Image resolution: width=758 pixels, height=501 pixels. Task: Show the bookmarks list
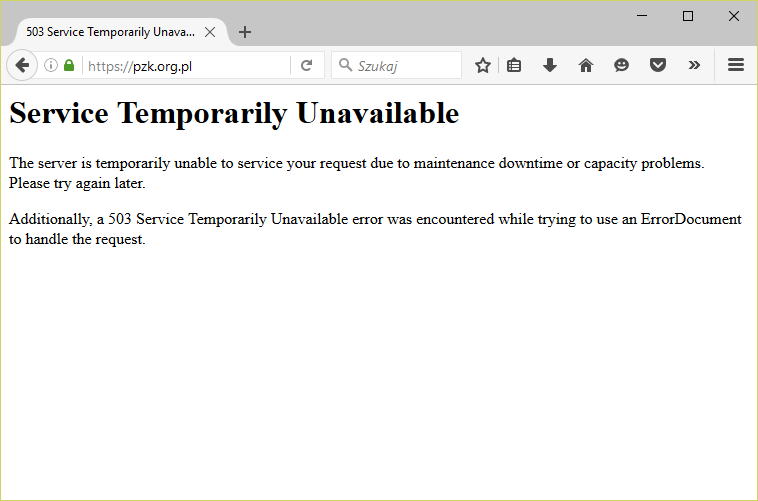point(514,65)
